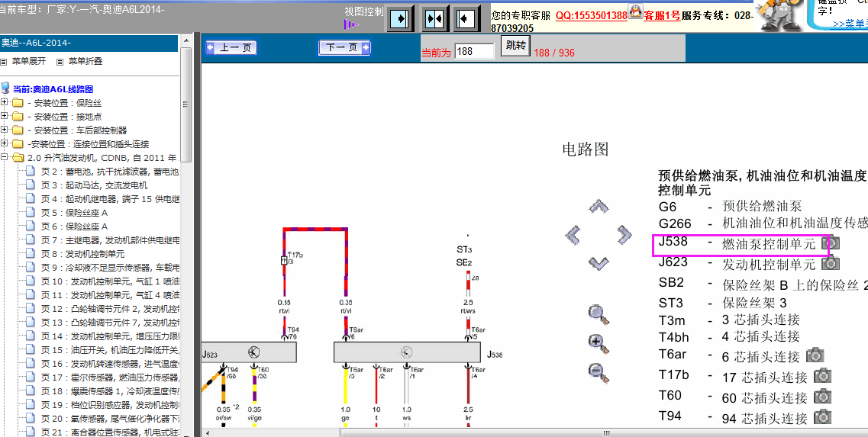Open tree page 页 15 : 油压开关
Image resolution: width=868 pixels, height=437 pixels.
[110, 350]
